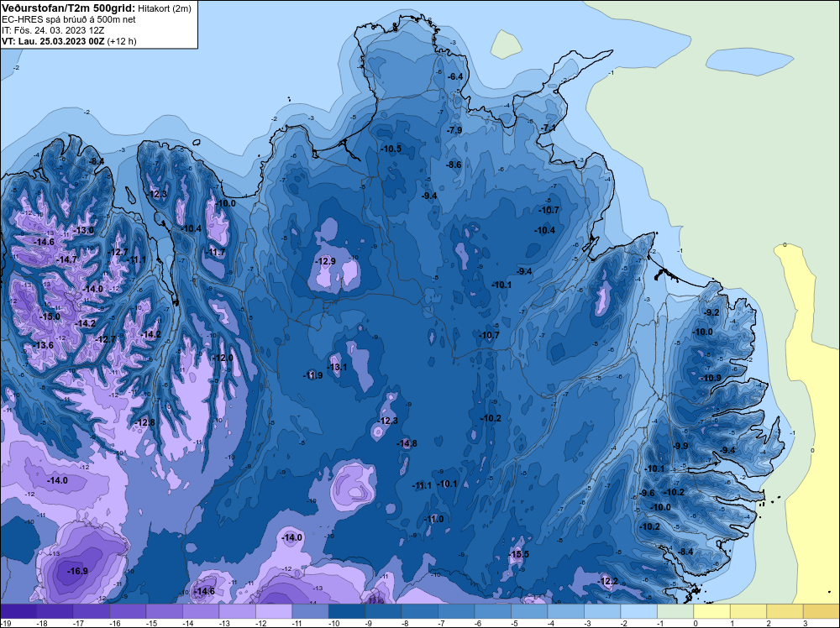Click the '-19' legend scale value

5,623
